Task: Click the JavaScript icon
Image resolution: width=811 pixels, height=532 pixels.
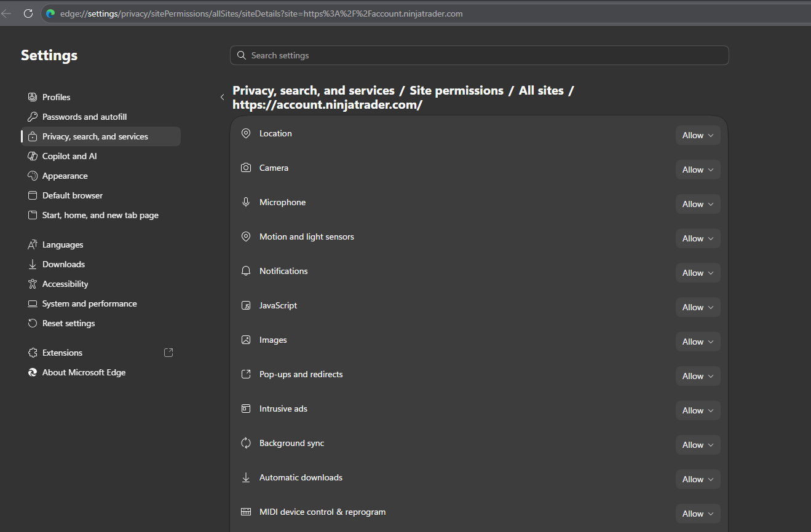Action: (246, 305)
